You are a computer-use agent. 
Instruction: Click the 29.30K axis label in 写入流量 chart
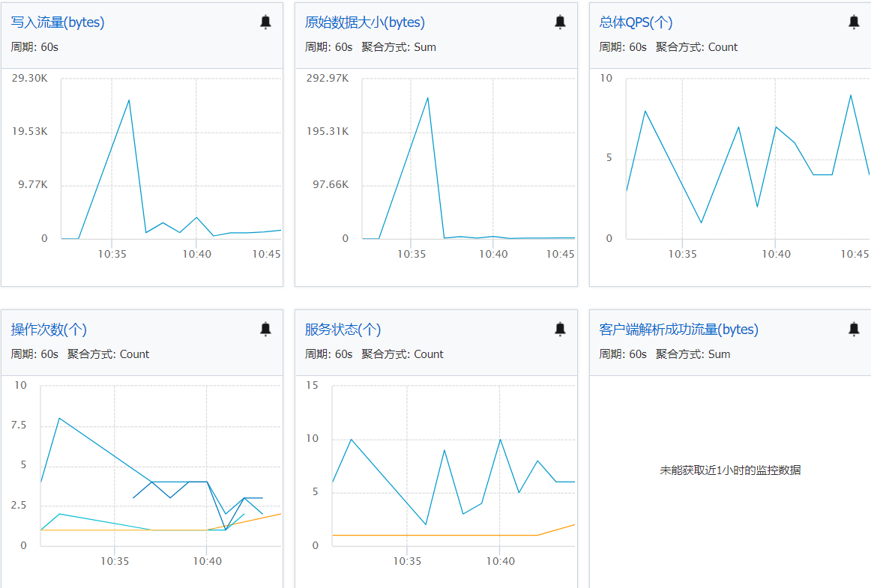coord(29,78)
